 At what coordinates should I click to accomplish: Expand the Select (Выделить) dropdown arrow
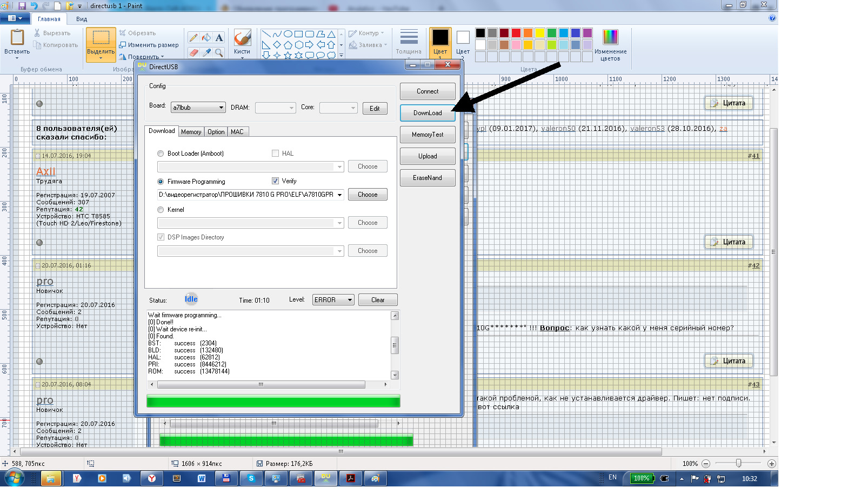tap(101, 58)
